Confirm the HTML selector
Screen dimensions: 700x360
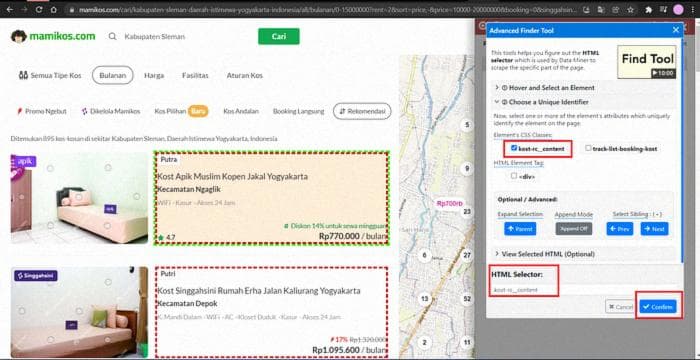tap(658, 307)
